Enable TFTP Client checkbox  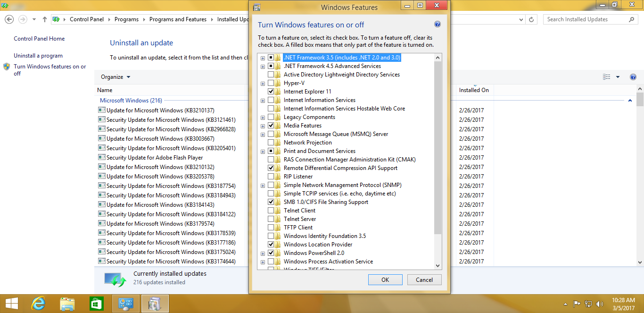[x=271, y=228]
